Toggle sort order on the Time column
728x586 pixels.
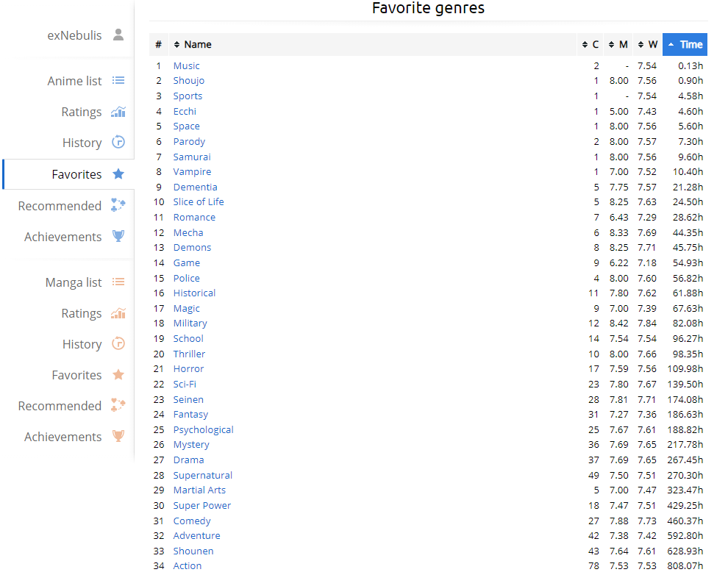tap(685, 45)
